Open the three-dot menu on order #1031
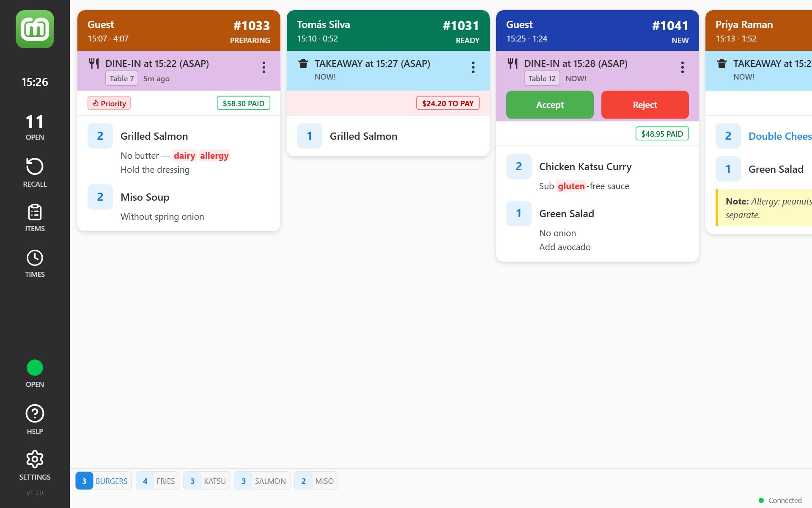The image size is (812, 508). (473, 67)
